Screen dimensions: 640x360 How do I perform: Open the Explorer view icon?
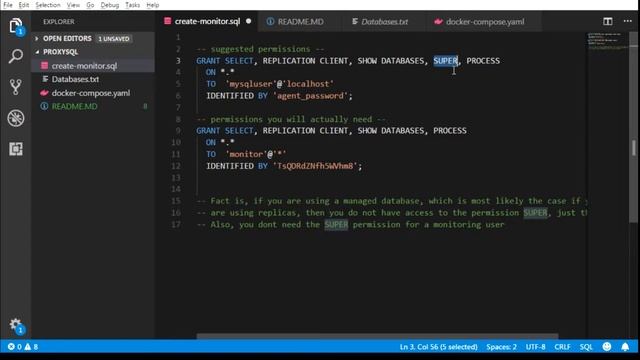[16, 26]
